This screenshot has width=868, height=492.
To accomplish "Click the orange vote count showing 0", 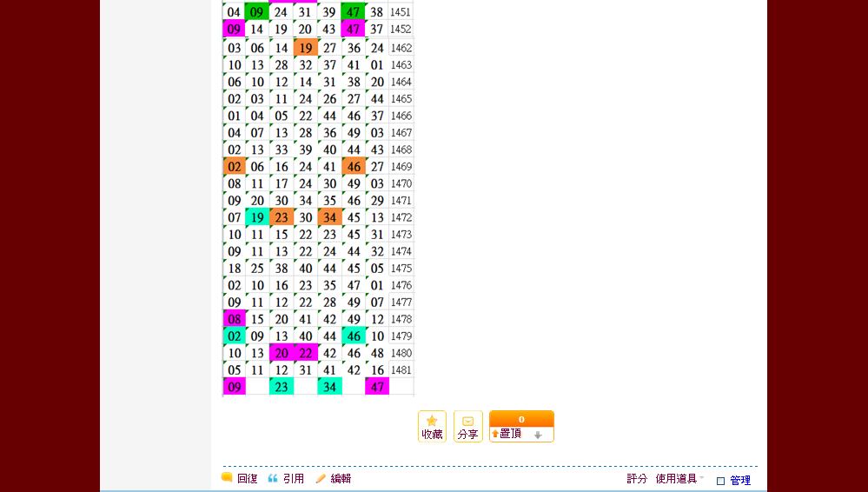I will tap(521, 419).
